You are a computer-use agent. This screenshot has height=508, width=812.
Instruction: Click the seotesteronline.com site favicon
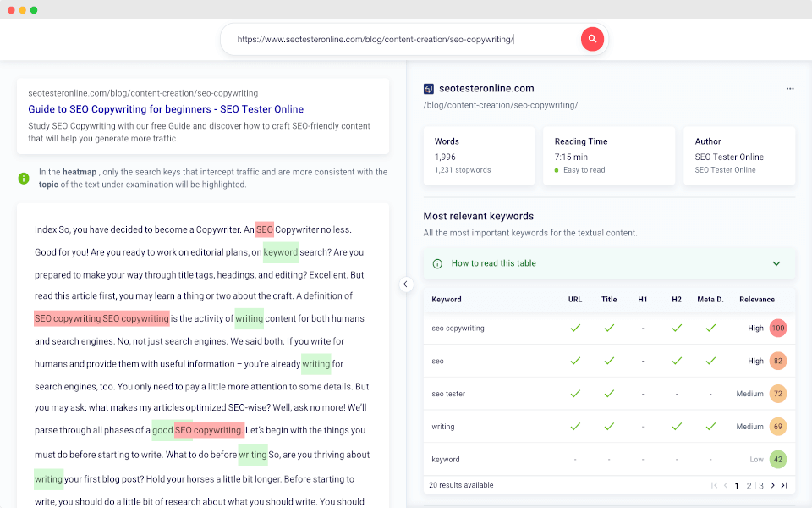[428, 89]
